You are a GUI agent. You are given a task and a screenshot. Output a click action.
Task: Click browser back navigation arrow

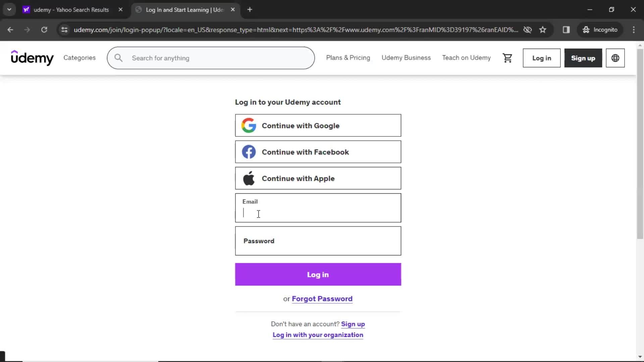point(11,29)
